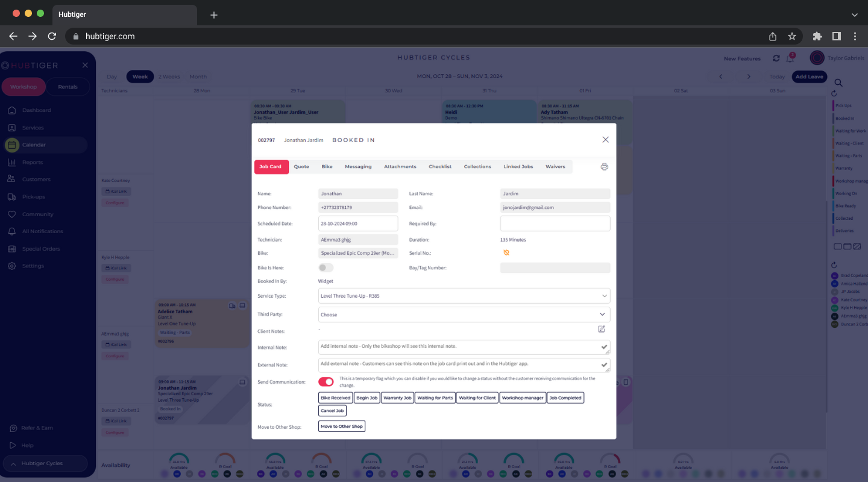Click the Required By input field

[555, 224]
